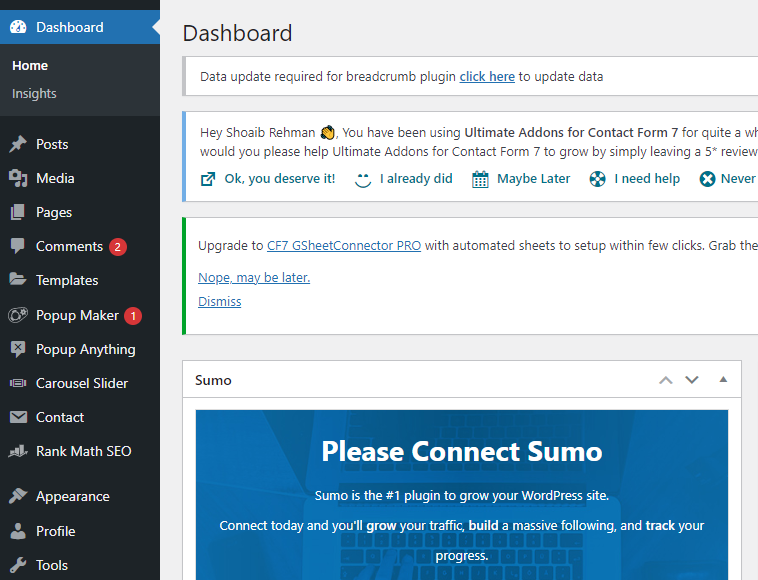Click the Rank Math SEO chart icon

(x=18, y=451)
